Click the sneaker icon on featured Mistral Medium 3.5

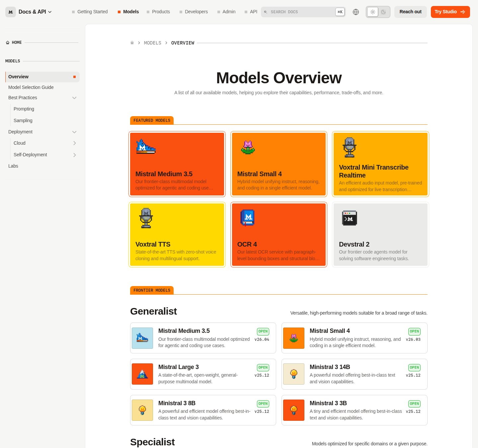pos(146,146)
